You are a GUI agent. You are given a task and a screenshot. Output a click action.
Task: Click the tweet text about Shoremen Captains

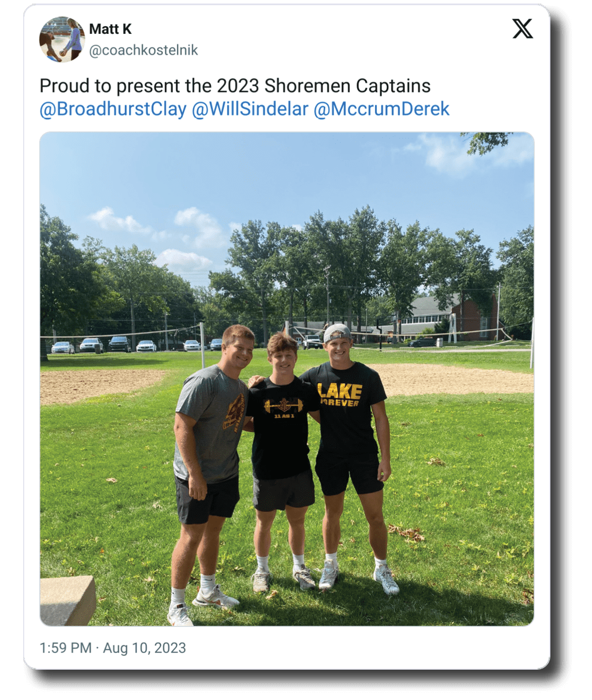click(x=235, y=86)
